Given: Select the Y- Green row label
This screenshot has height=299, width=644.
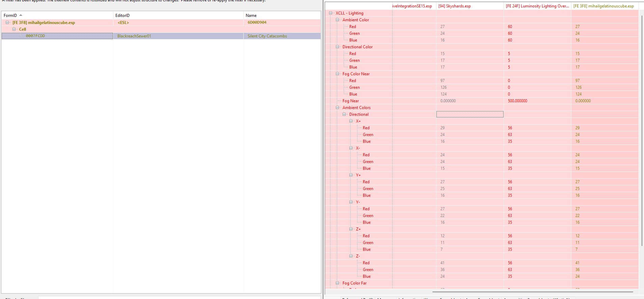Looking at the screenshot, I should coord(368,216).
